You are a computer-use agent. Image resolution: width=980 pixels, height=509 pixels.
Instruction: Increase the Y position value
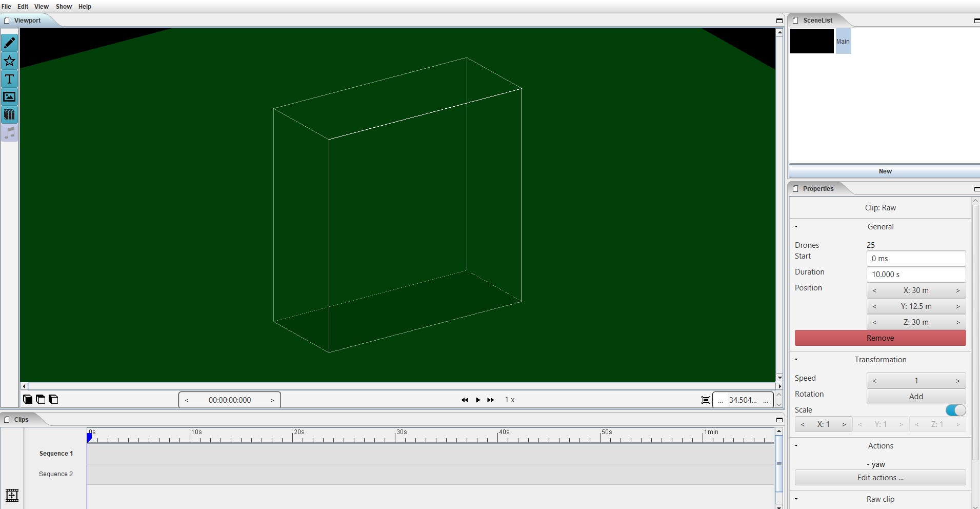pyautogui.click(x=957, y=306)
